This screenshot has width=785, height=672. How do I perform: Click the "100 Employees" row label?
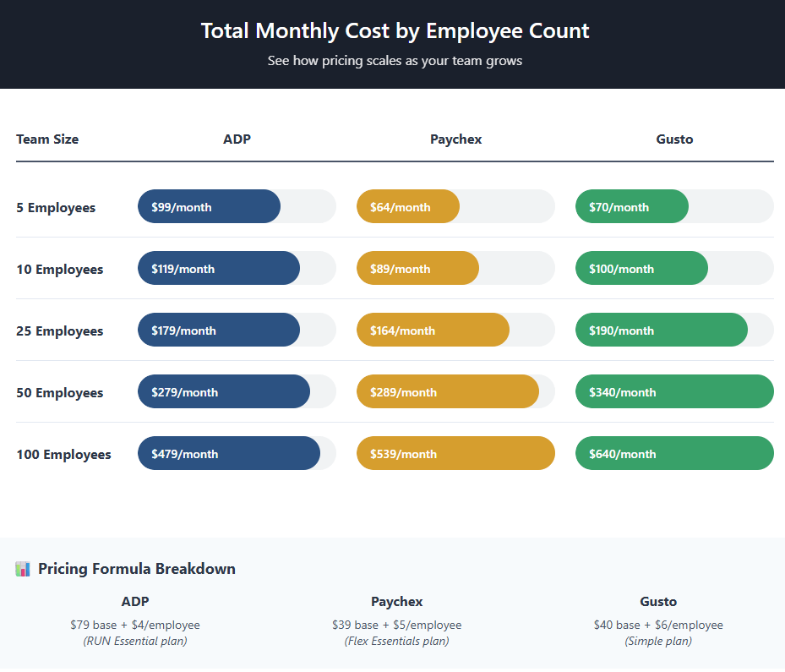(x=63, y=454)
